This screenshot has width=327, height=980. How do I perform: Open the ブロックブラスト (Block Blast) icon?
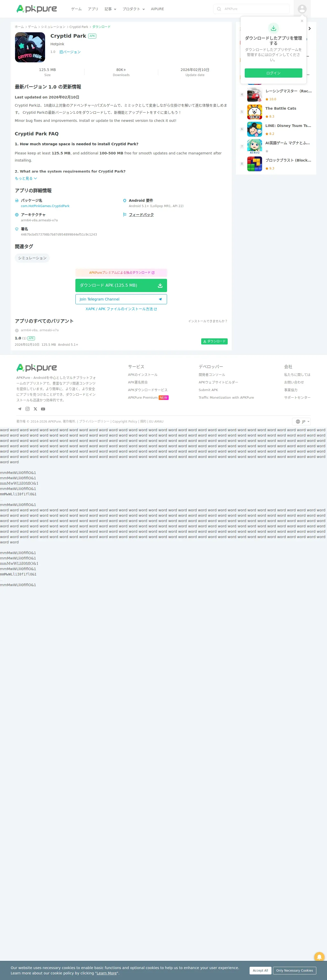254,164
